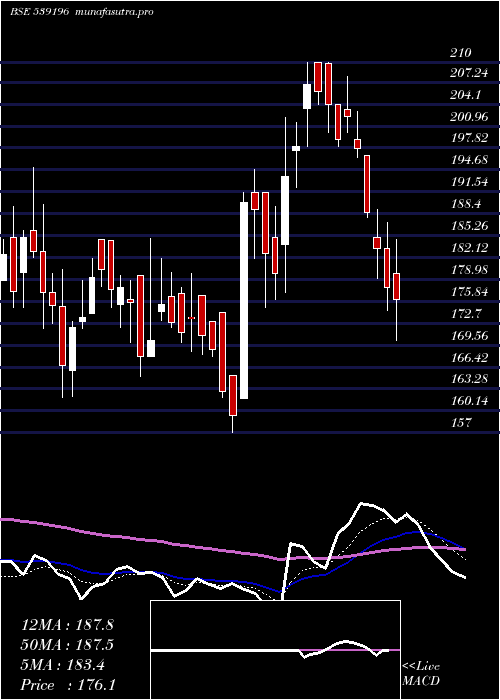The height and width of the screenshot is (700, 500).
Task: Click the 172.7 price axis label
Action: pos(465,313)
